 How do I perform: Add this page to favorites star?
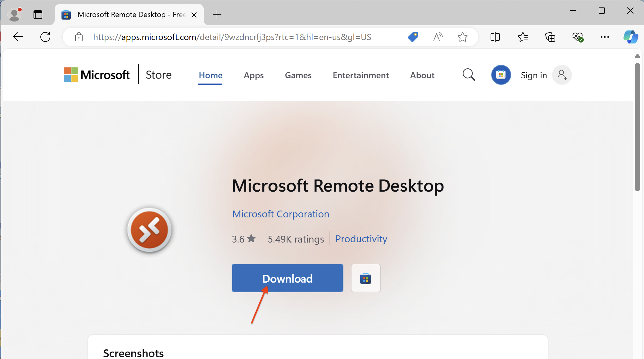pos(463,37)
